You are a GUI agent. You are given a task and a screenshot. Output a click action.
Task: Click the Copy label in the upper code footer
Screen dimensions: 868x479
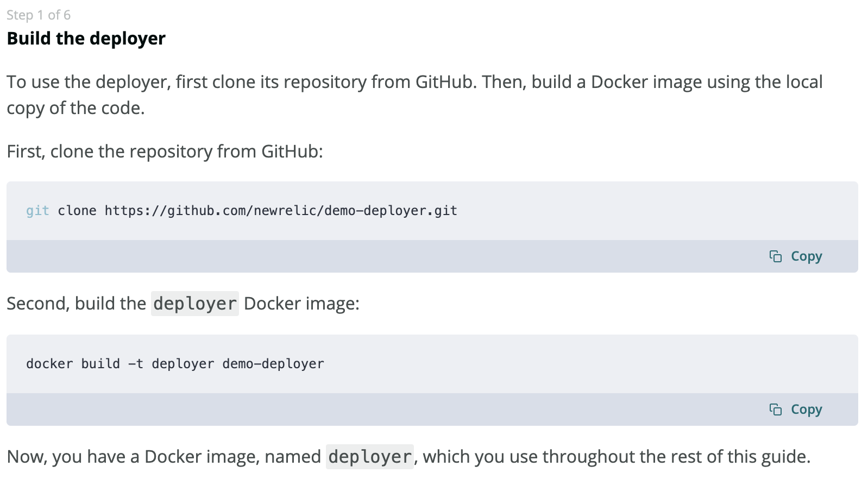[806, 256]
